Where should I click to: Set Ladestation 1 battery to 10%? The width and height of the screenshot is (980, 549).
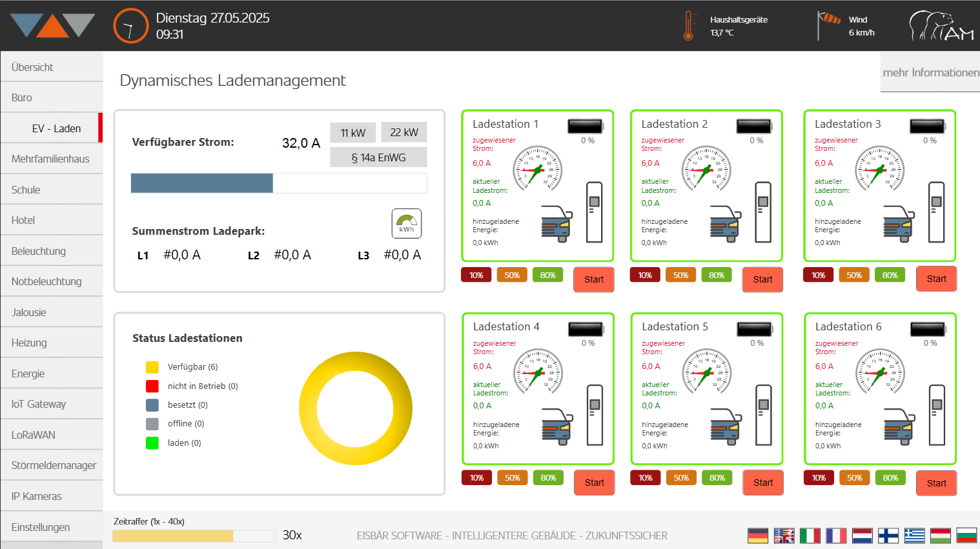coord(476,275)
